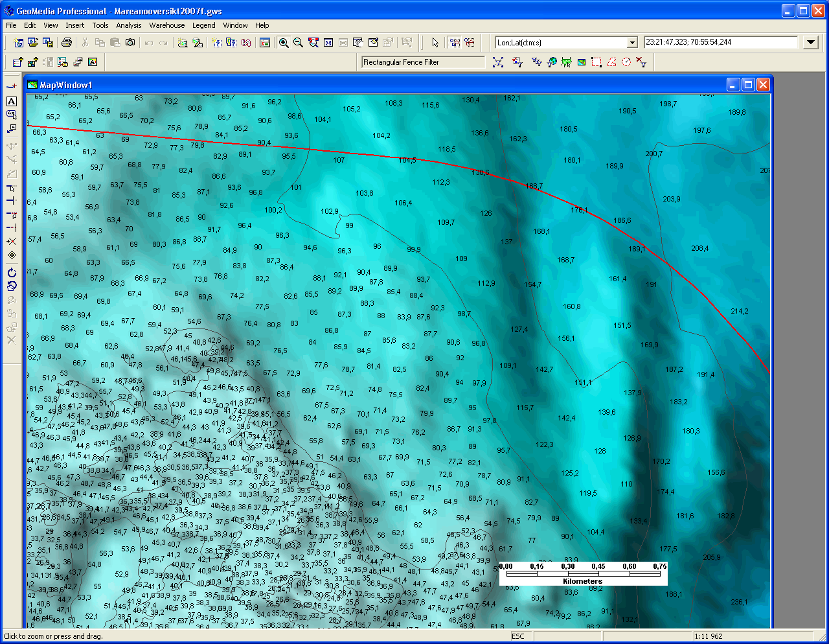
Task: Open the Lon;Lat(d:m:s) coordinate format dropdown
Action: click(x=632, y=43)
